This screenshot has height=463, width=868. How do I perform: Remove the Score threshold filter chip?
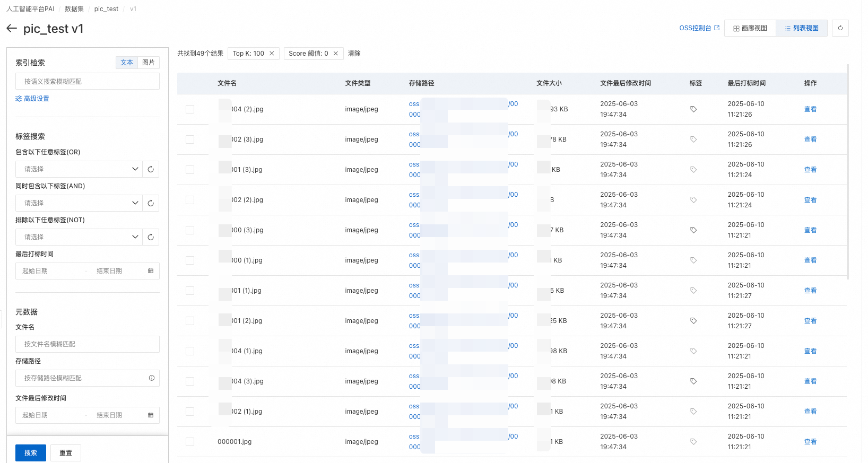(x=336, y=54)
